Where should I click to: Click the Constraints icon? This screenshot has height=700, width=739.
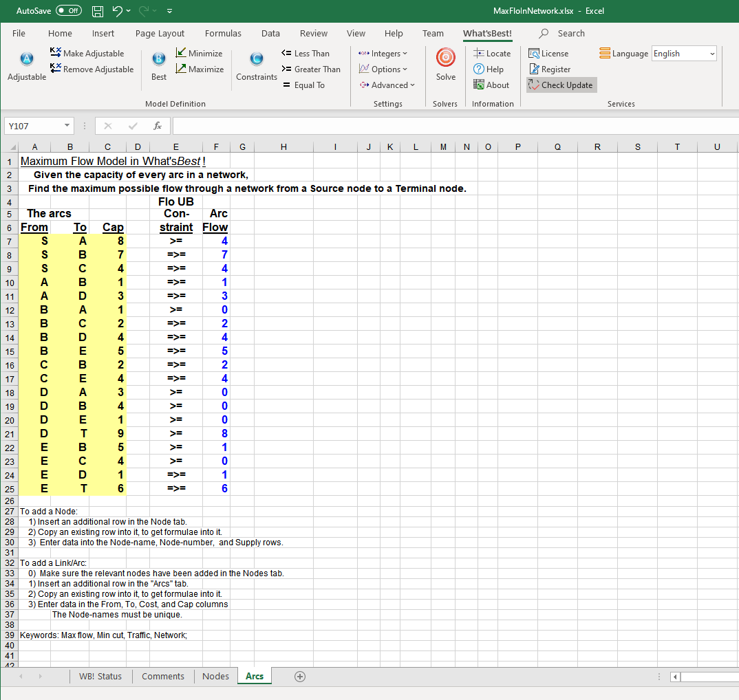point(256,59)
